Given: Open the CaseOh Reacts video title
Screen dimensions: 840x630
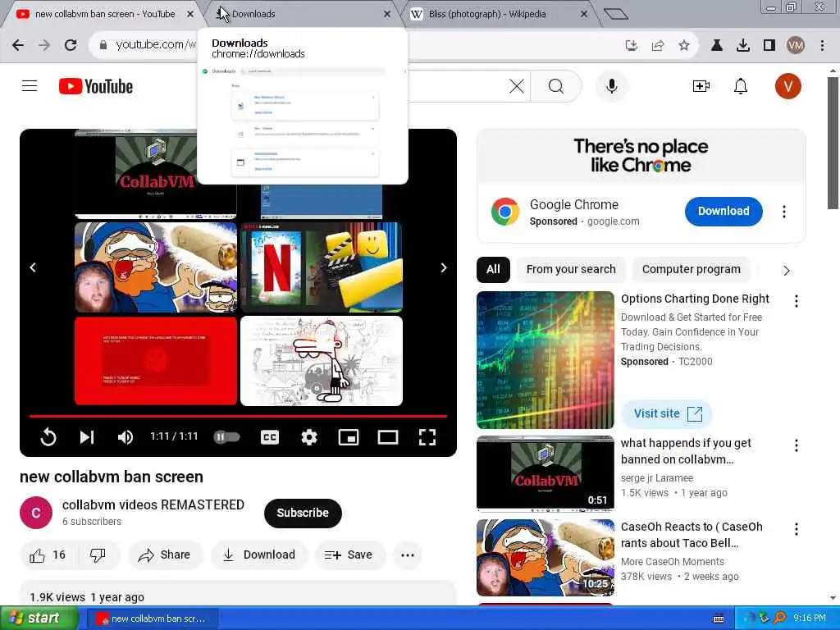Looking at the screenshot, I should 692,535.
